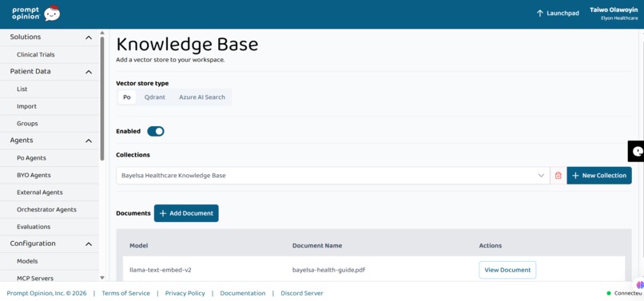This screenshot has width=644, height=301.
Task: Collapse the Solutions sidebar section
Action: coord(89,38)
